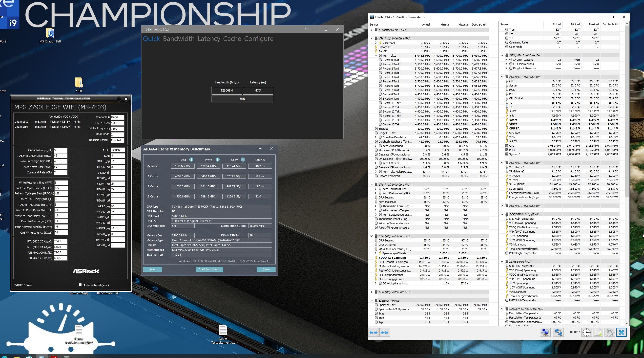The image size is (644, 358).
Task: Reset timer with HWiNFO clock icon
Action: point(586,332)
